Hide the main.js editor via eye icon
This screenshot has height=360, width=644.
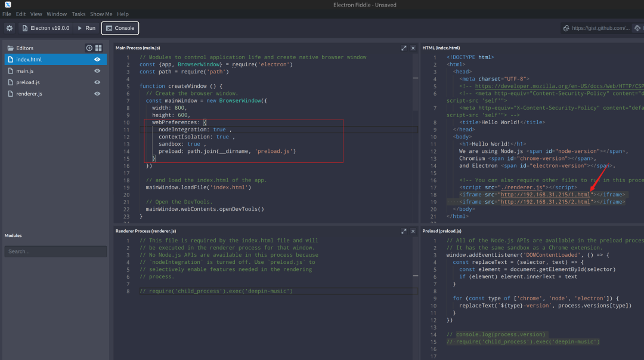pyautogui.click(x=97, y=71)
